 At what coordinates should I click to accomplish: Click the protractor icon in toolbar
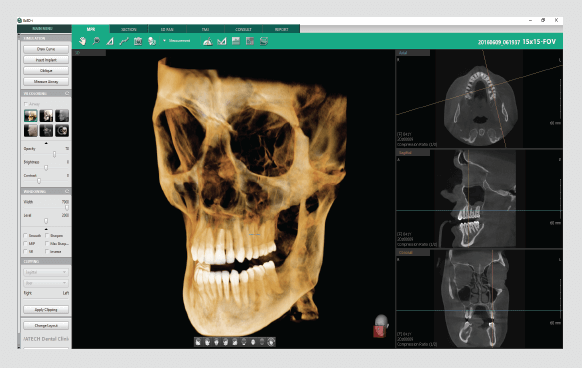[208, 41]
